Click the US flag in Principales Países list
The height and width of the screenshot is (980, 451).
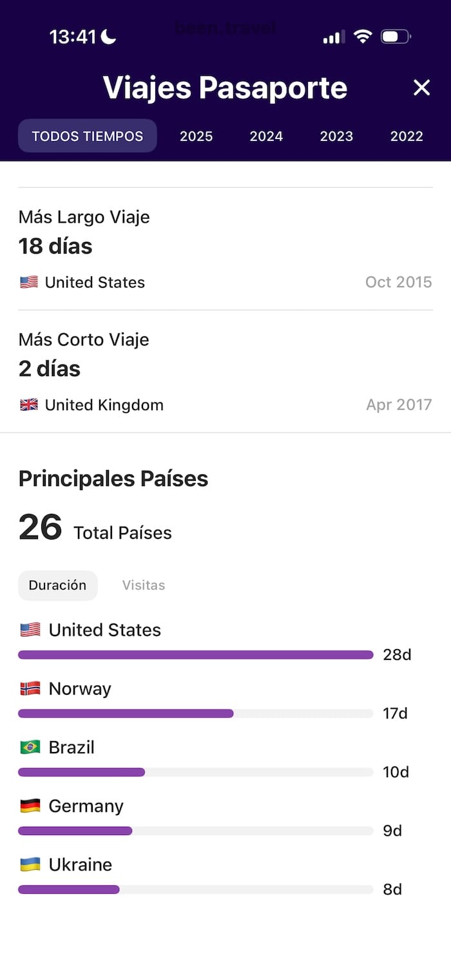click(x=30, y=629)
